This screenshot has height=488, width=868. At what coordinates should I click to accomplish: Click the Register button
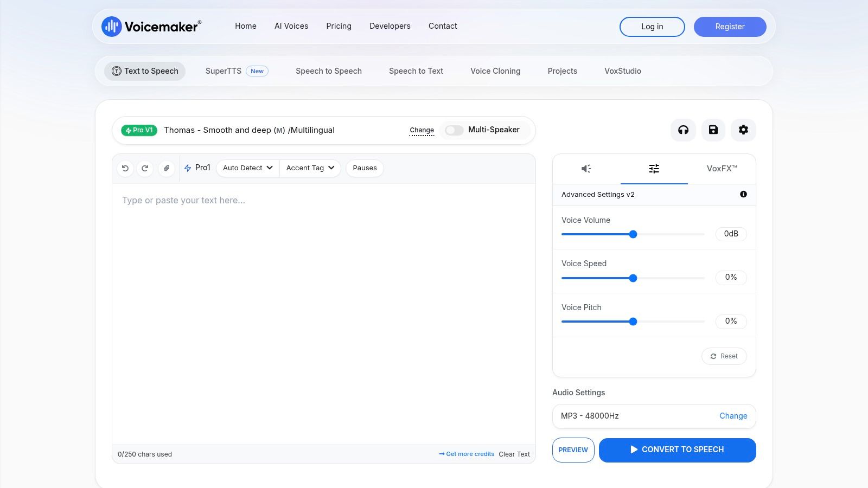tap(730, 27)
